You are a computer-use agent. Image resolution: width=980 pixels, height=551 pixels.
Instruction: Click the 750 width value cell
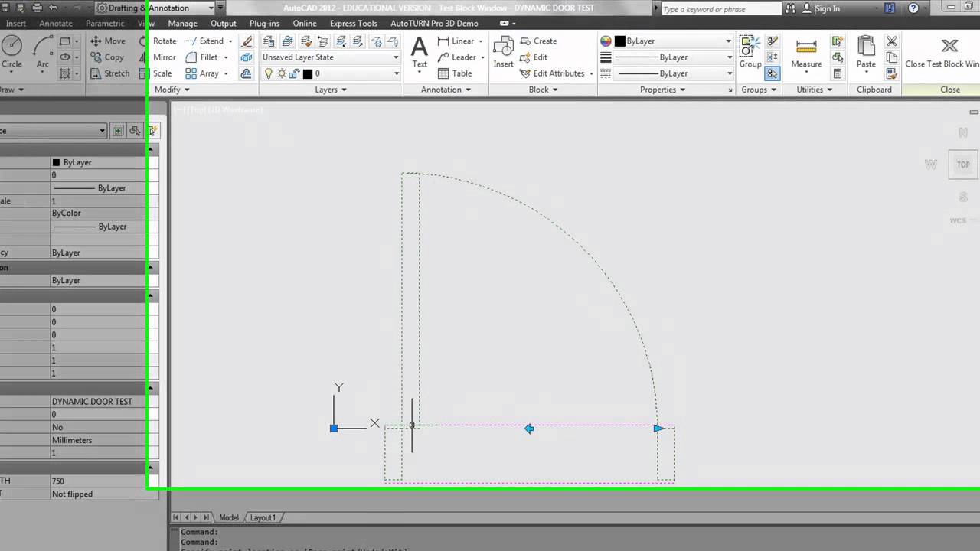[x=104, y=481]
